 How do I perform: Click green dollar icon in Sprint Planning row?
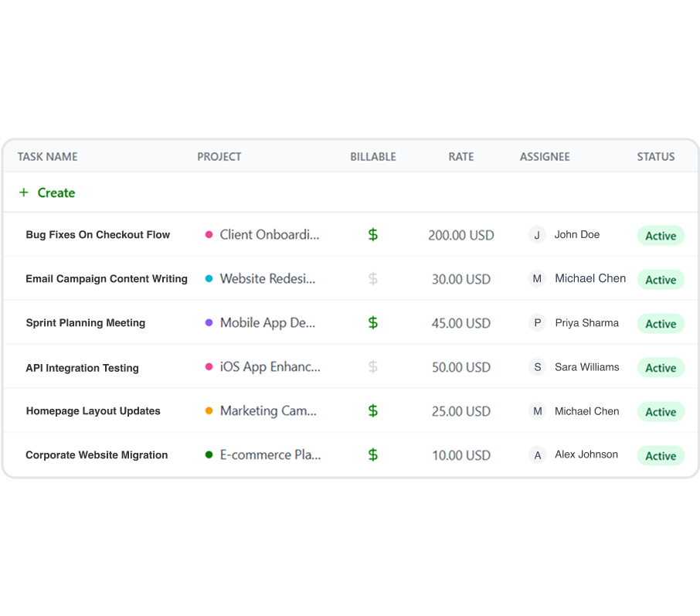point(372,323)
